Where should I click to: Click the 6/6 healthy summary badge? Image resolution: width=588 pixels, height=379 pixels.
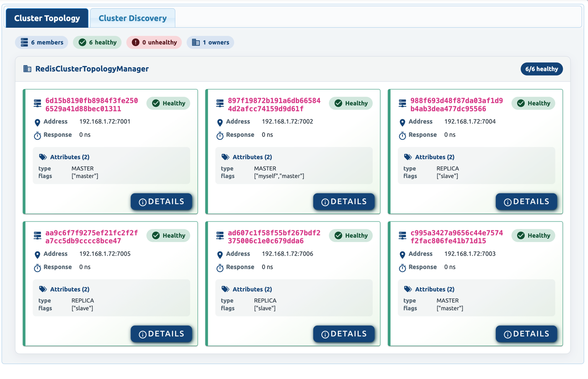click(x=542, y=69)
